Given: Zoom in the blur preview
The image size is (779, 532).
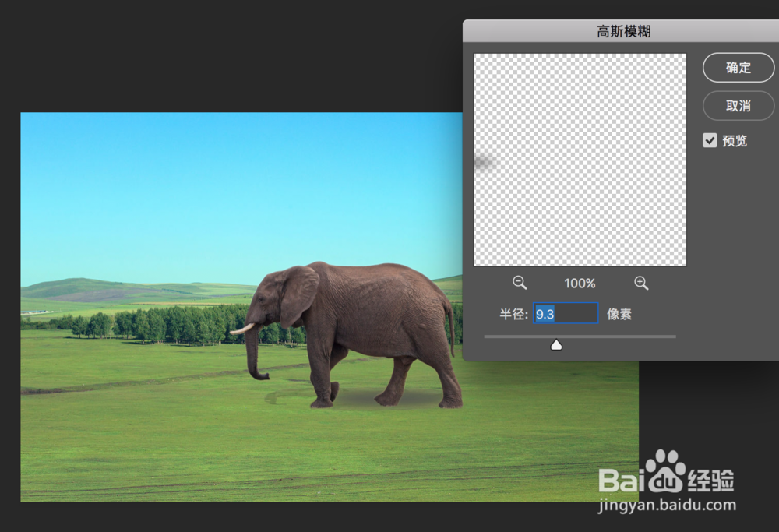Looking at the screenshot, I should pos(641,284).
